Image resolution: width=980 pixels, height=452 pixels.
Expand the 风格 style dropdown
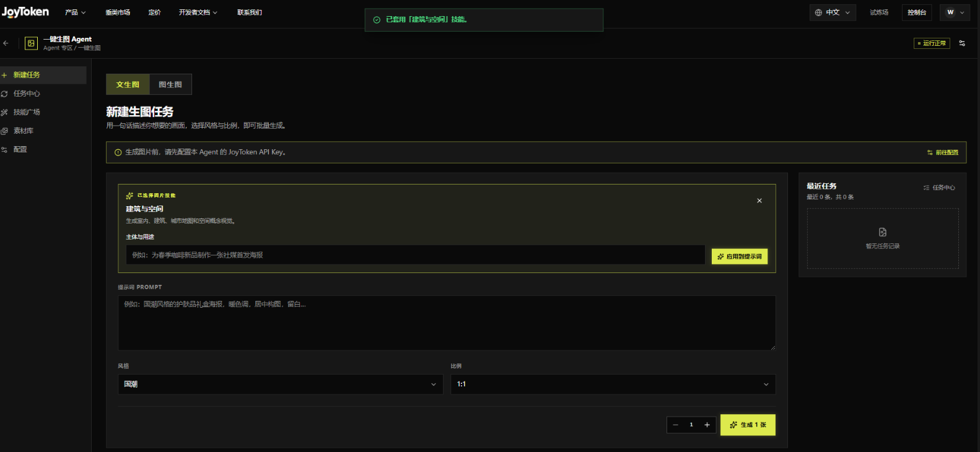281,384
